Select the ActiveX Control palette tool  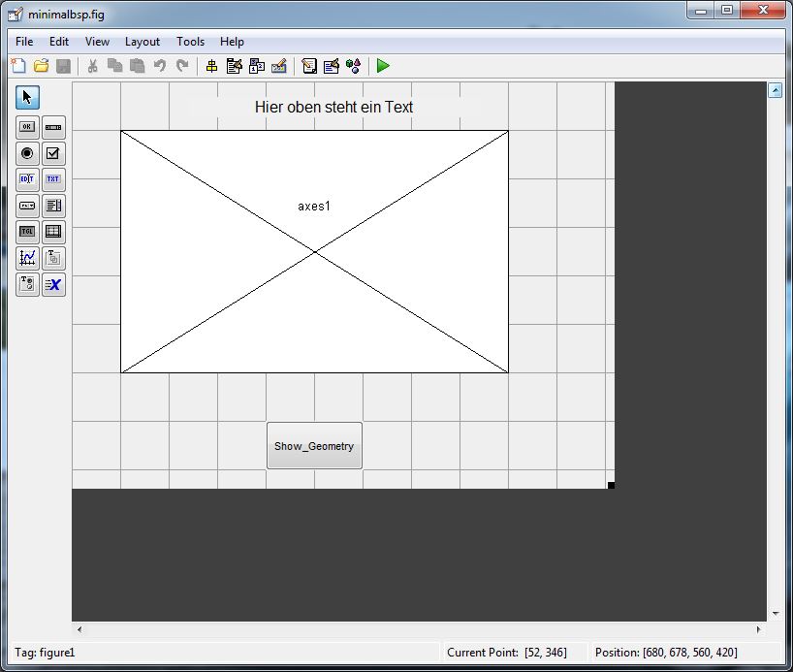pos(53,284)
